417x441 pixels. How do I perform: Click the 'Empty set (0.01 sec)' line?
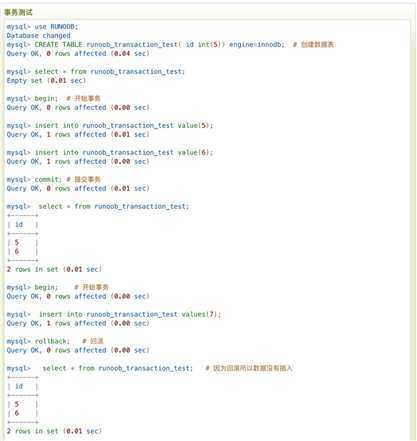46,81
